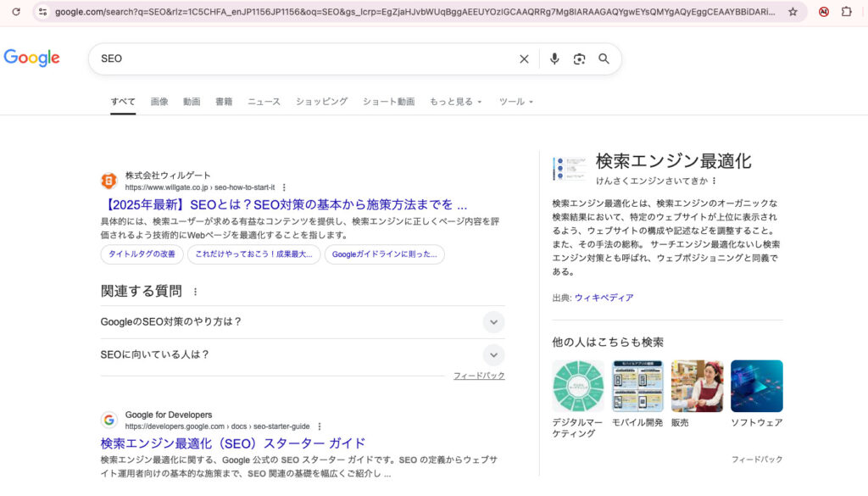Open 検索エンジン最適化（SEO）スターター ガイド link

[233, 443]
